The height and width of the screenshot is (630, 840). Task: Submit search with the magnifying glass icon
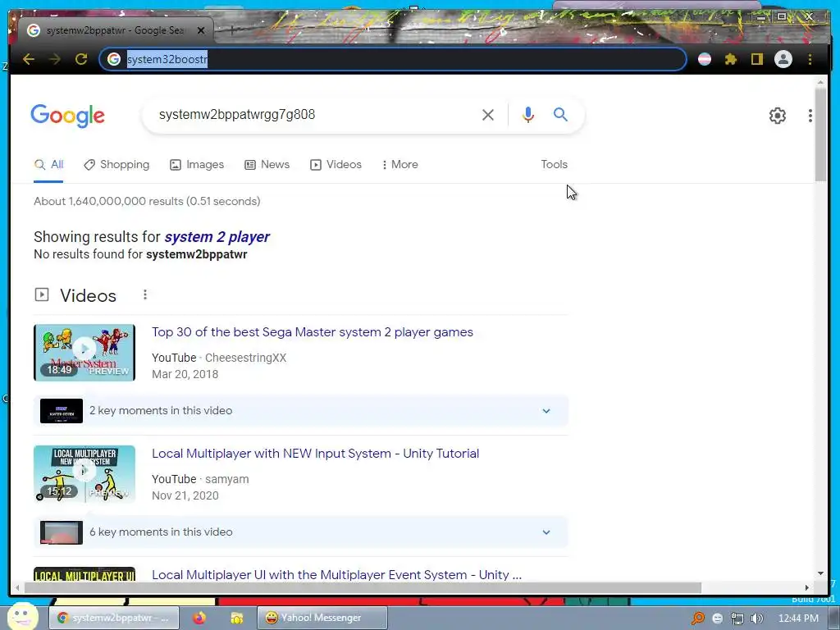[560, 114]
